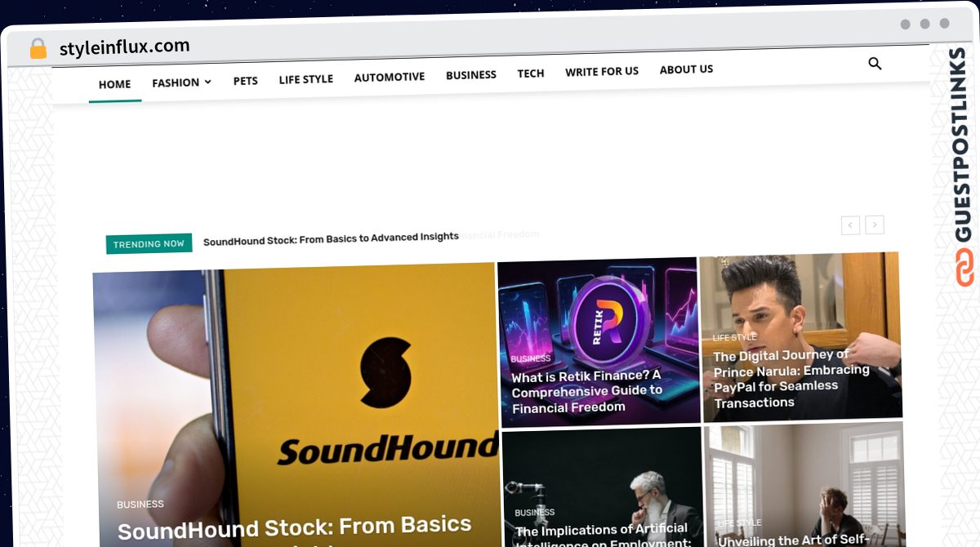Select the Automotive menu item
The height and width of the screenshot is (547, 980).
coord(390,77)
